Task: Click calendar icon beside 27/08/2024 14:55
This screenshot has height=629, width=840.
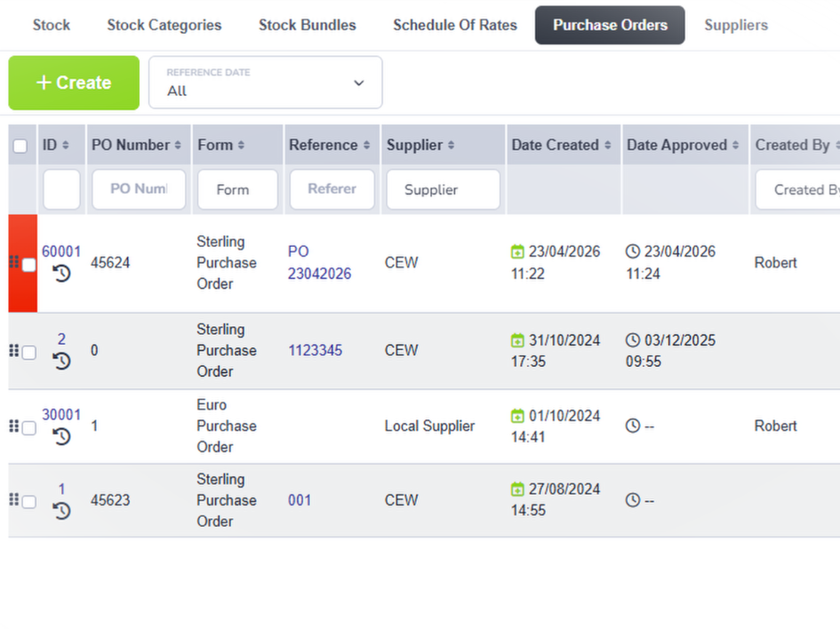Action: (x=517, y=489)
